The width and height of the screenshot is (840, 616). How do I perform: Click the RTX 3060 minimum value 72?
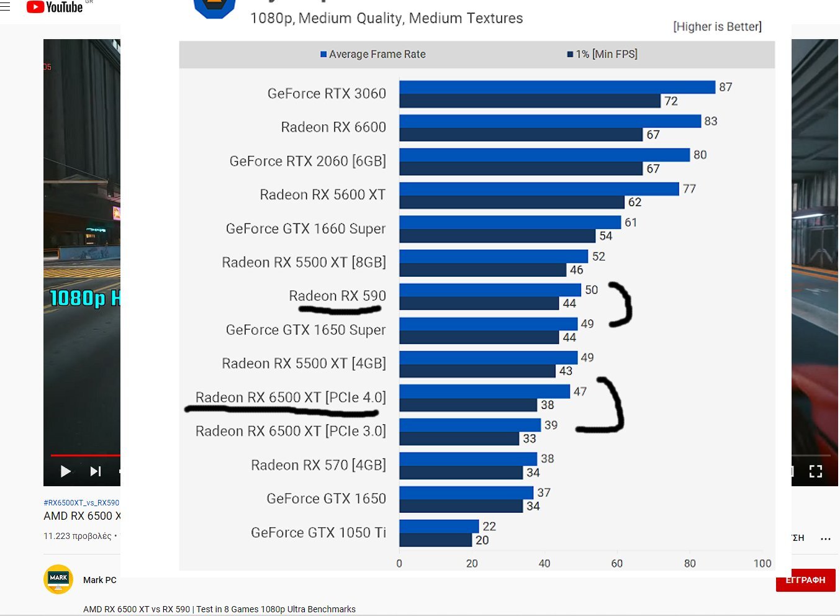671,101
